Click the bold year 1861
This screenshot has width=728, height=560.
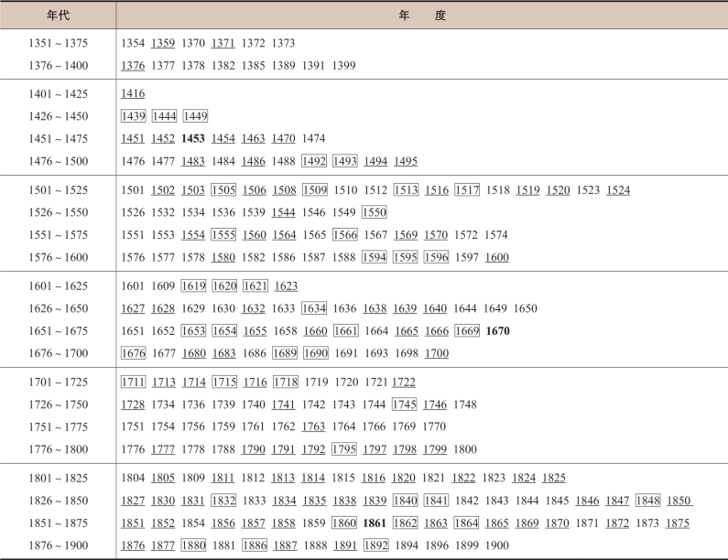tap(375, 522)
